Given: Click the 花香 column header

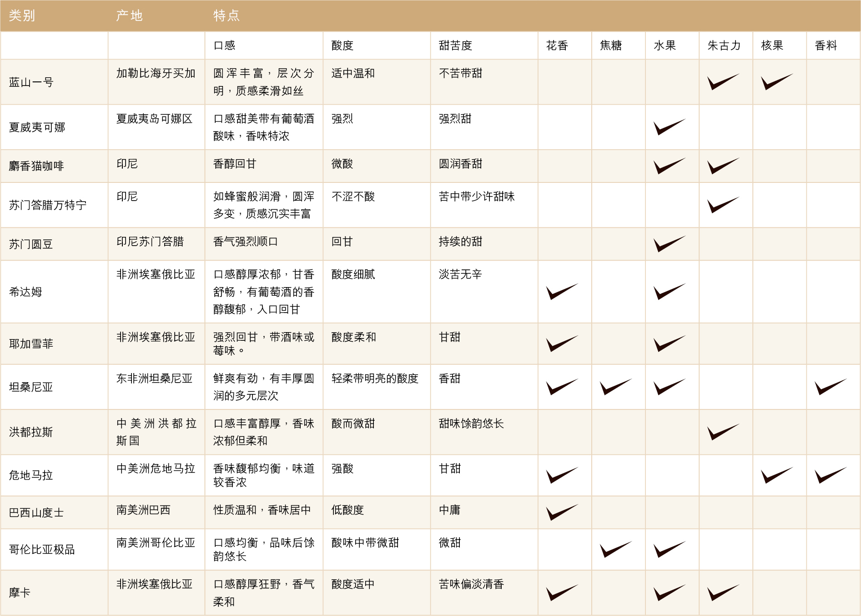Looking at the screenshot, I should click(557, 45).
